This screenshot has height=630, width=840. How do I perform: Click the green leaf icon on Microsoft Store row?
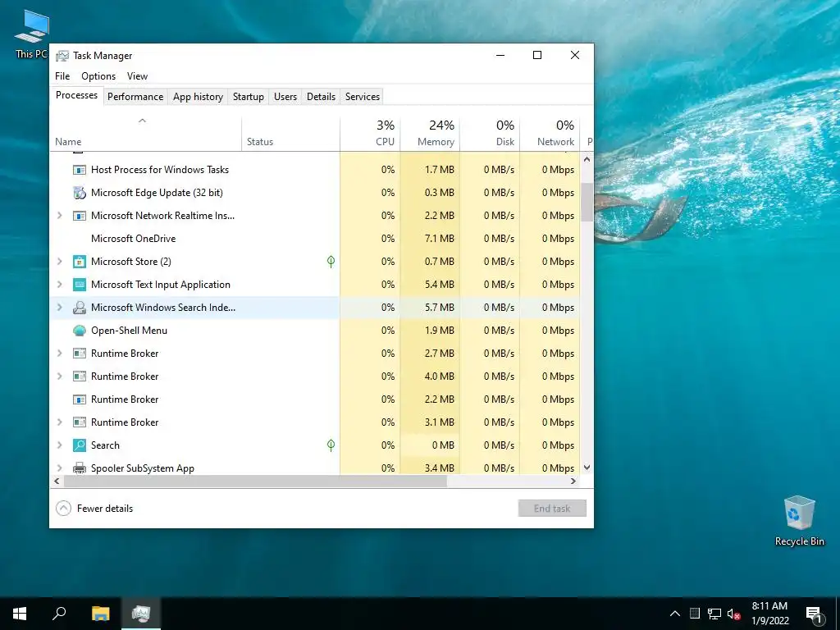[x=331, y=262]
